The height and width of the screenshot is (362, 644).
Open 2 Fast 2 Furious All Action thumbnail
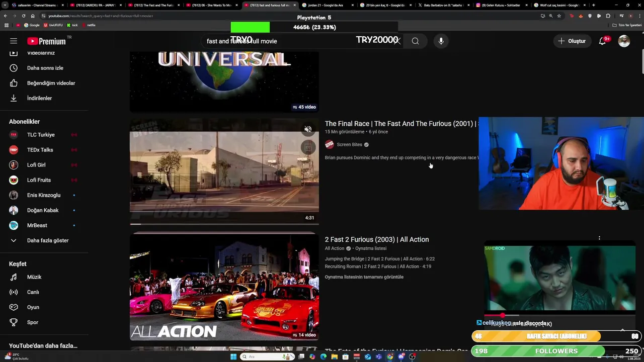pos(224,286)
